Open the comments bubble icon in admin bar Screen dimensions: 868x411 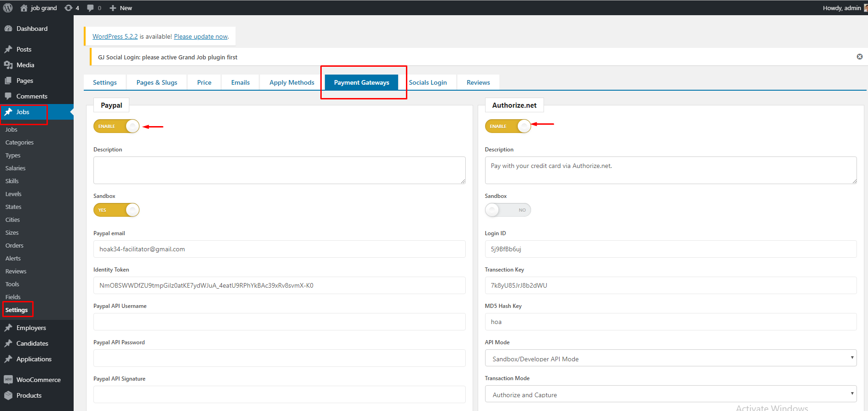(x=90, y=8)
